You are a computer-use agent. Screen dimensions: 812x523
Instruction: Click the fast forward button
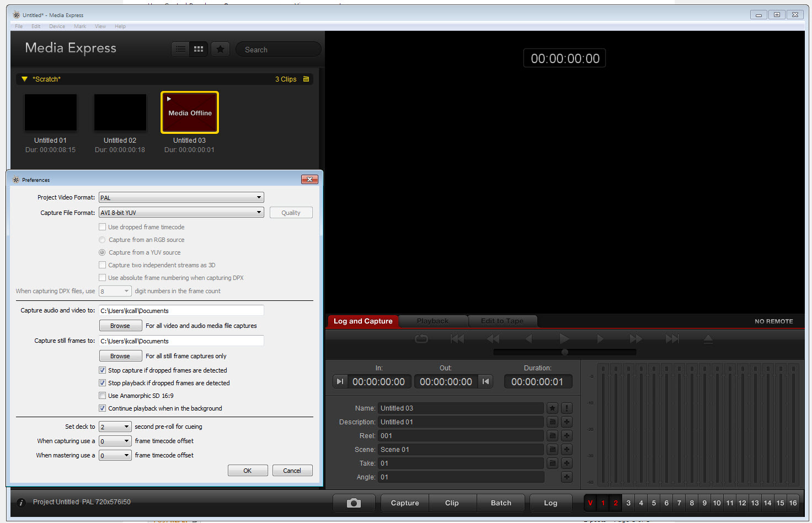(636, 338)
